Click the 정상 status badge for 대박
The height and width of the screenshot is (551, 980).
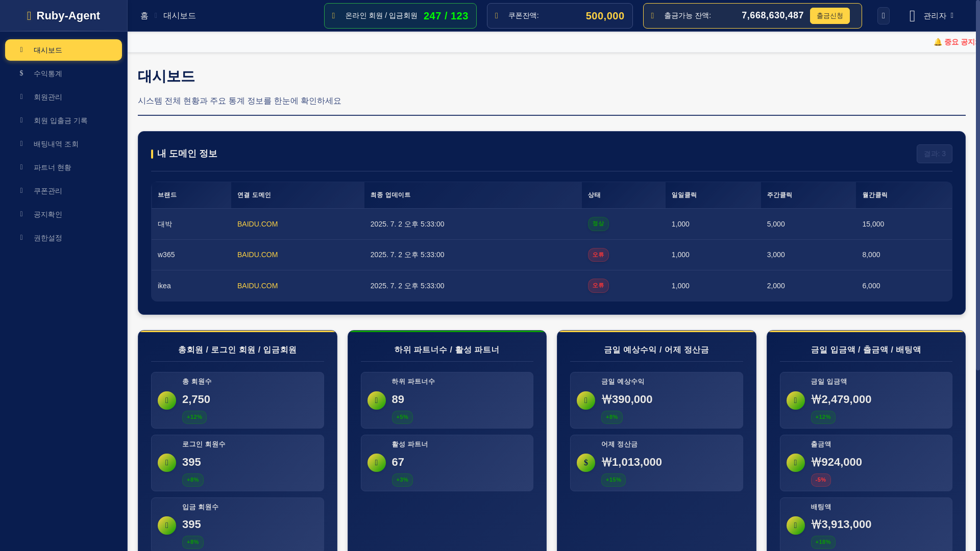tap(598, 224)
